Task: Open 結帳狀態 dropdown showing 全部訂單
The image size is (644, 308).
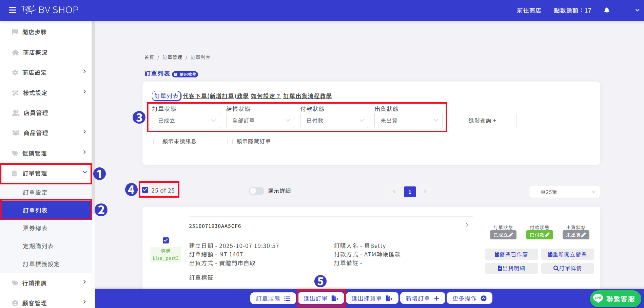Action: [260, 121]
